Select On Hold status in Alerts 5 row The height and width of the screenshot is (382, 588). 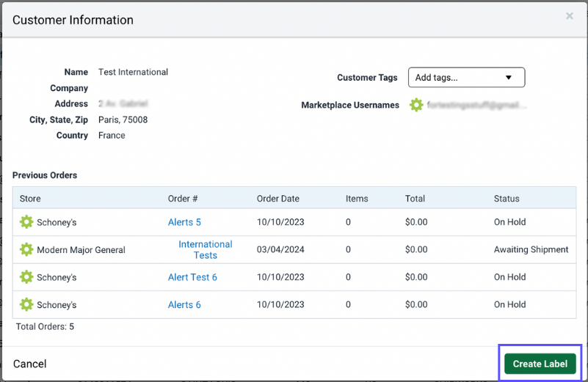coord(509,222)
